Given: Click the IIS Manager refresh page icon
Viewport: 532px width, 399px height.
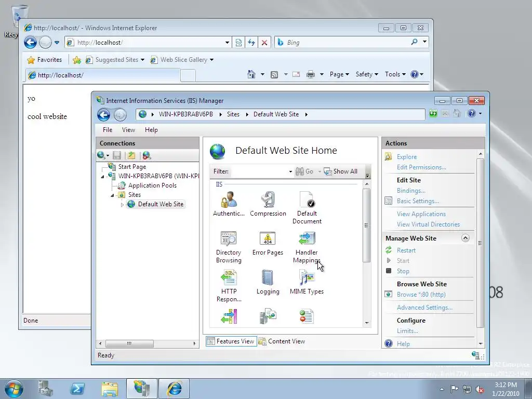Looking at the screenshot, I should tap(433, 113).
